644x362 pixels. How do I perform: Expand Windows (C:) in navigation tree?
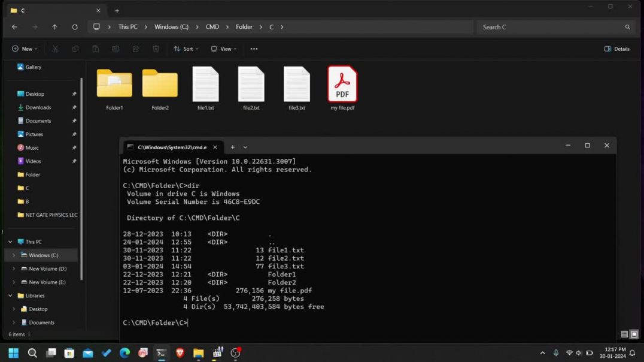[x=14, y=255]
